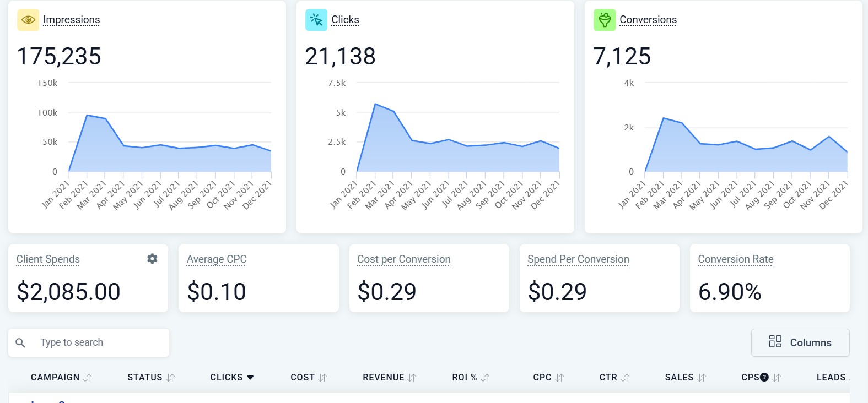
Task: Click the Impressions eye icon
Action: pyautogui.click(x=28, y=20)
